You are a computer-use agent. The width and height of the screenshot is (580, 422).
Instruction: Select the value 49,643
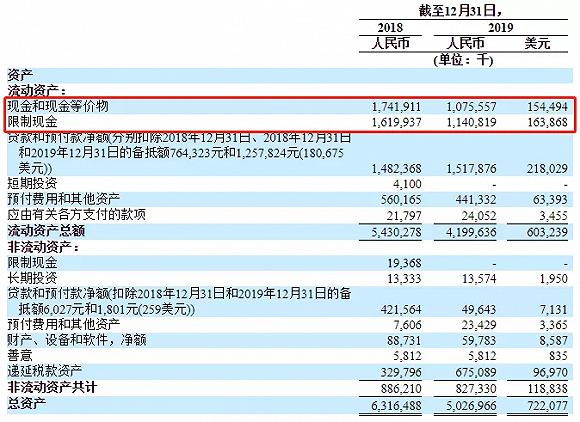tap(479, 310)
